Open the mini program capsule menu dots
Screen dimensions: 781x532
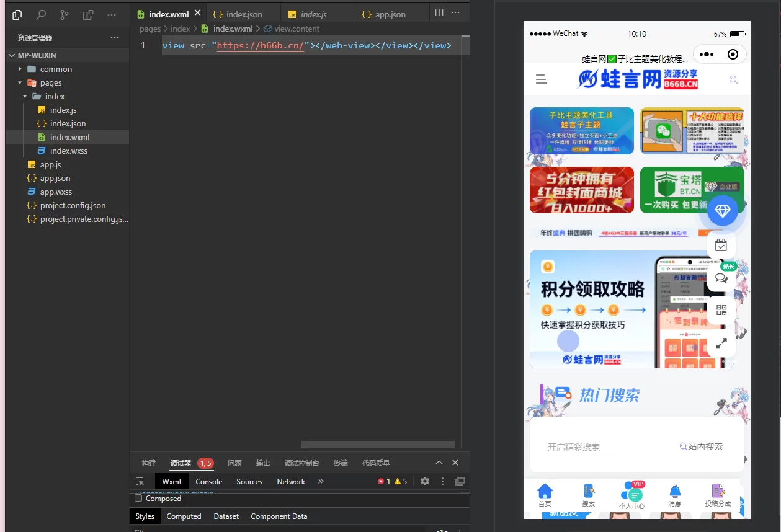point(706,54)
